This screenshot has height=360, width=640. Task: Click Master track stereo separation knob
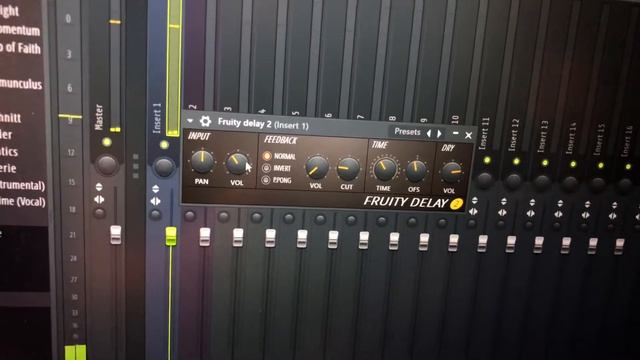[99, 213]
